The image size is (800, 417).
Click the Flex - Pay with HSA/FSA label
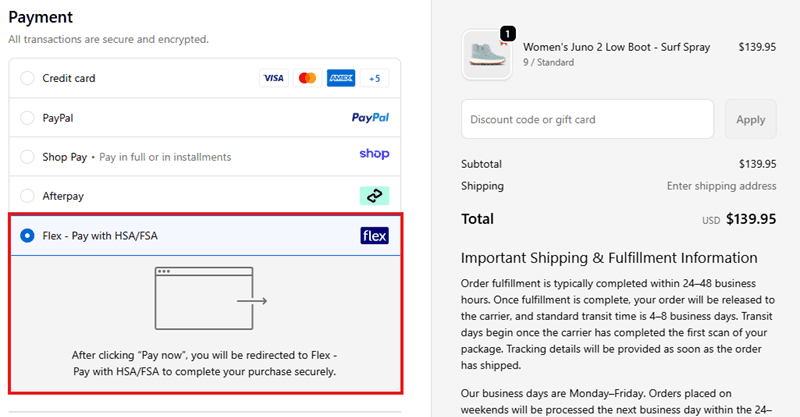(100, 236)
